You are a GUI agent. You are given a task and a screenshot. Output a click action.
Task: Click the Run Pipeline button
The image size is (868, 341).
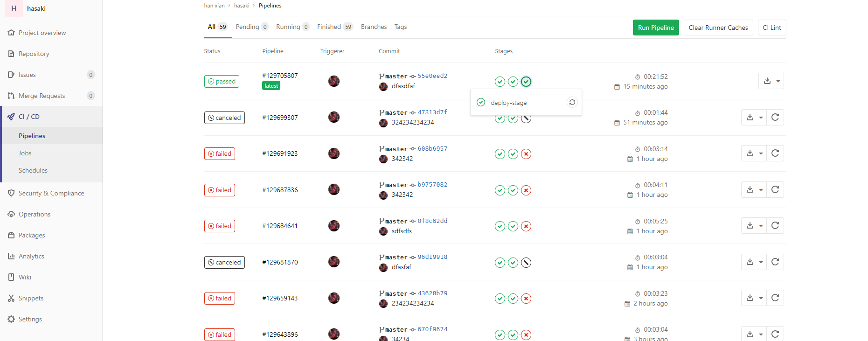pyautogui.click(x=656, y=28)
